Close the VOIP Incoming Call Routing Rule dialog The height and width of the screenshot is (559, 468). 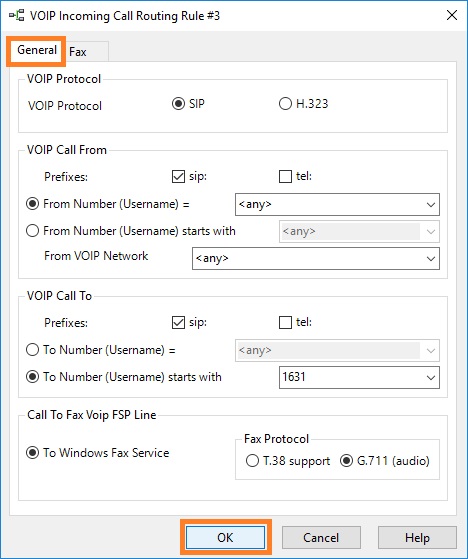tap(452, 15)
